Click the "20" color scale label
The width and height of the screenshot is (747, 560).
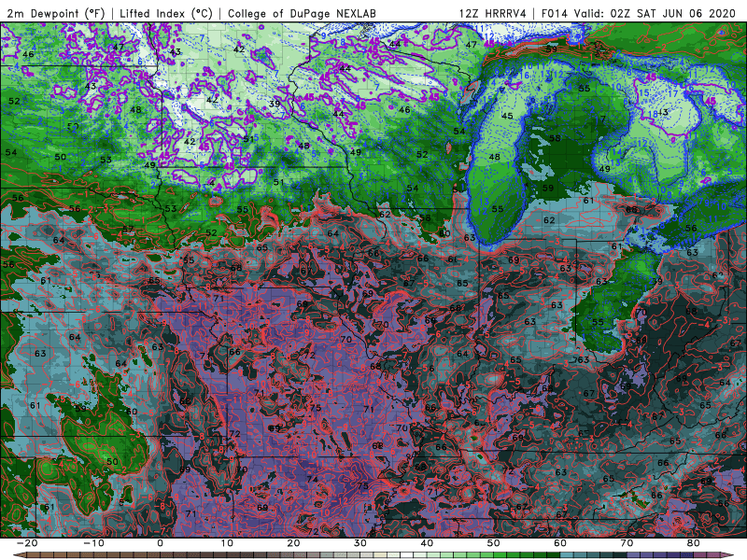(293, 543)
